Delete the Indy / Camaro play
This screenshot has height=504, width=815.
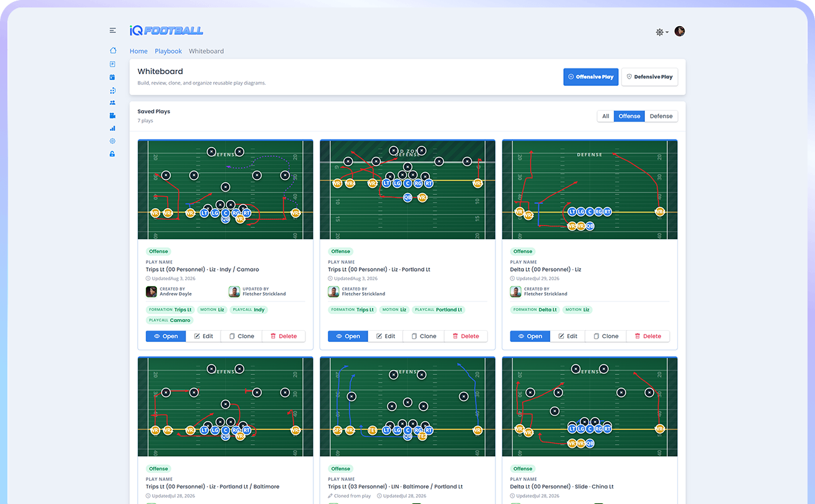pos(284,336)
